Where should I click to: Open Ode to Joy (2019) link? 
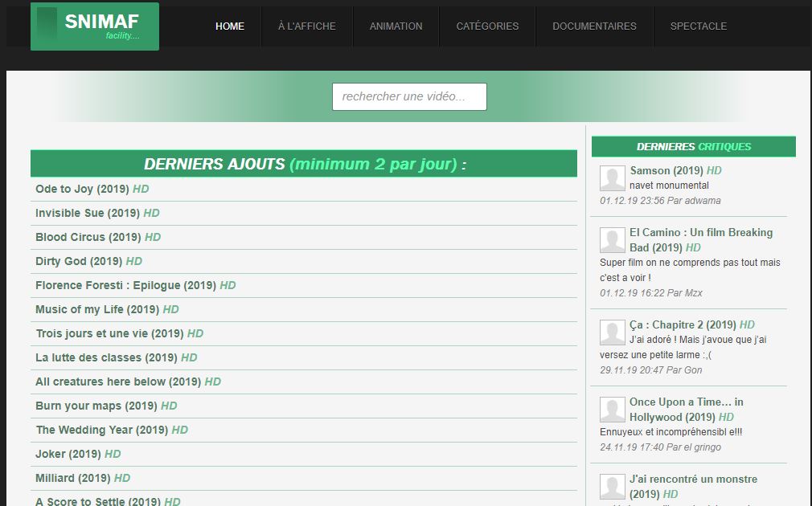coord(92,189)
